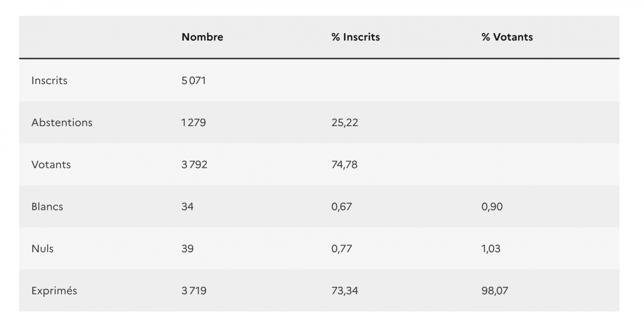Select the "Inscrits" row label
Viewport: 644px width, 325px height.
49,81
